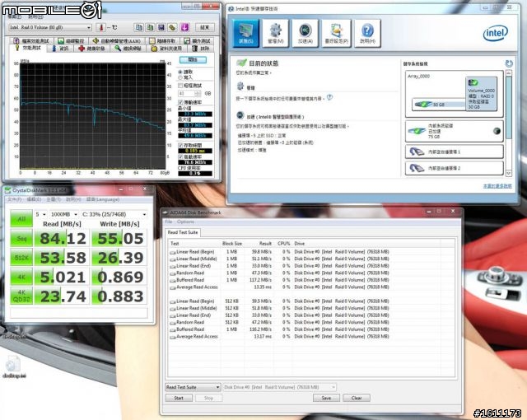This screenshot has height=420, width=527.
Task: Click the Start button in AIDA64 Disk Benchmark
Action: coord(179,398)
